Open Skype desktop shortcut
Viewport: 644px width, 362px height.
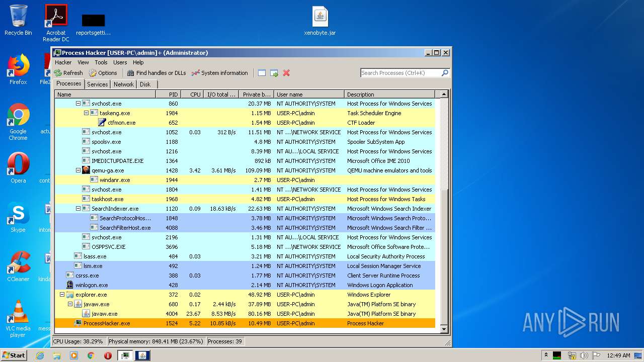coord(18,217)
